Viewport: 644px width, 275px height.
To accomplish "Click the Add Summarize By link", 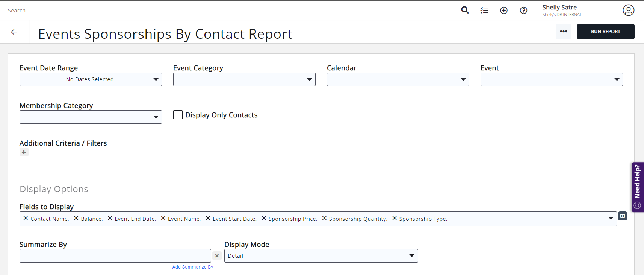I will 192,267.
